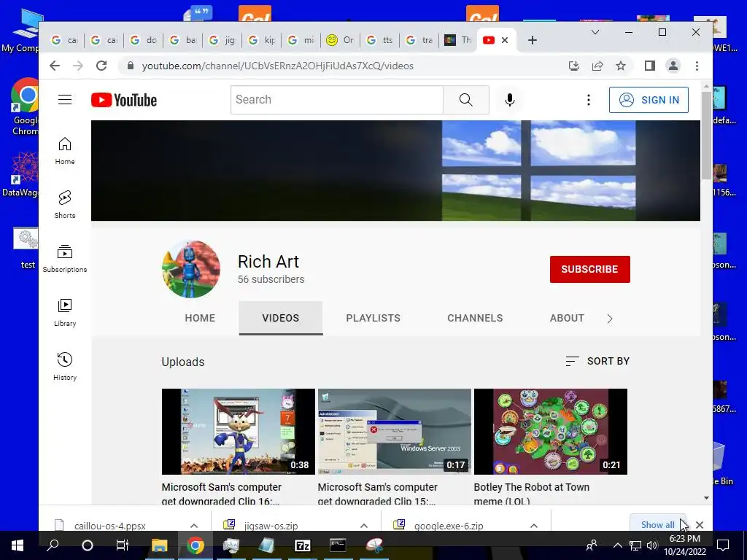The height and width of the screenshot is (560, 747).
Task: Switch to the PLAYLISTS tab
Action: 373,318
